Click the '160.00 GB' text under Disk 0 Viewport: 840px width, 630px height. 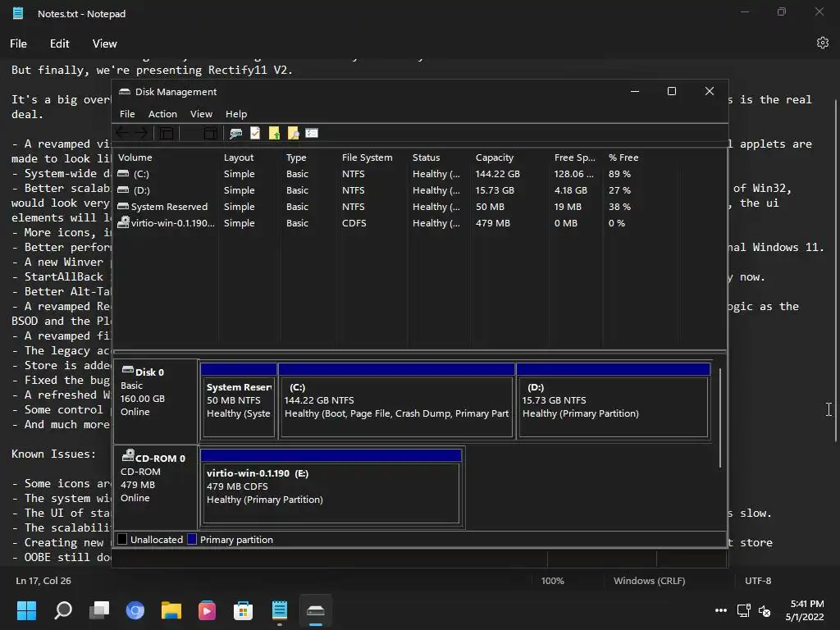coord(143,399)
